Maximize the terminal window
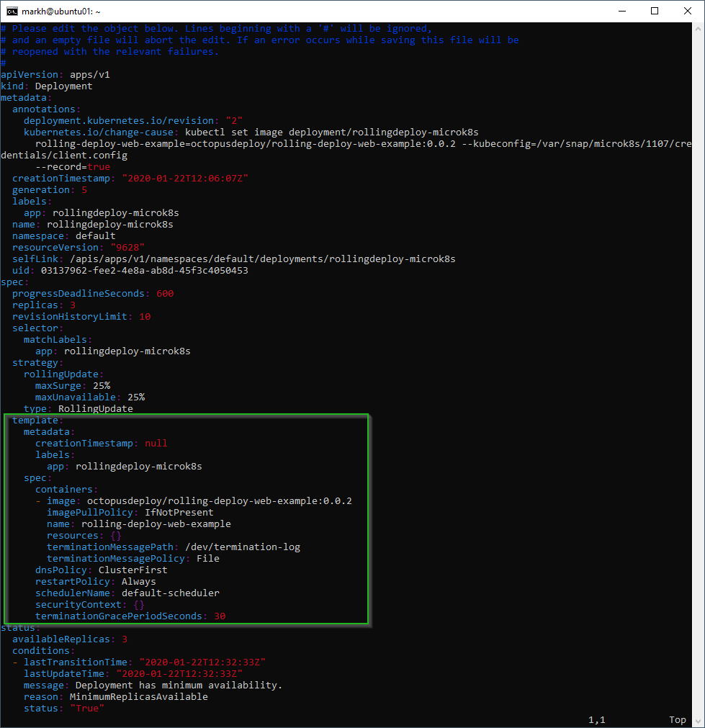The width and height of the screenshot is (705, 728). (654, 11)
